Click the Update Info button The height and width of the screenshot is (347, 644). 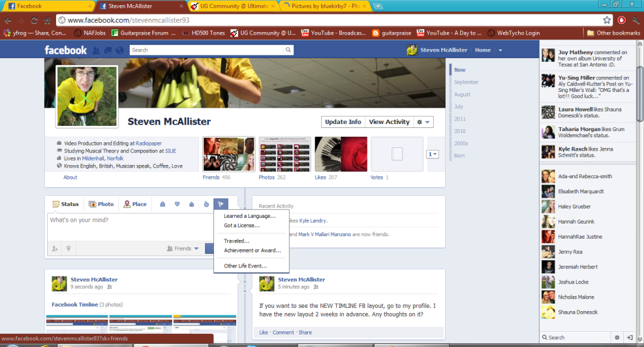(343, 122)
